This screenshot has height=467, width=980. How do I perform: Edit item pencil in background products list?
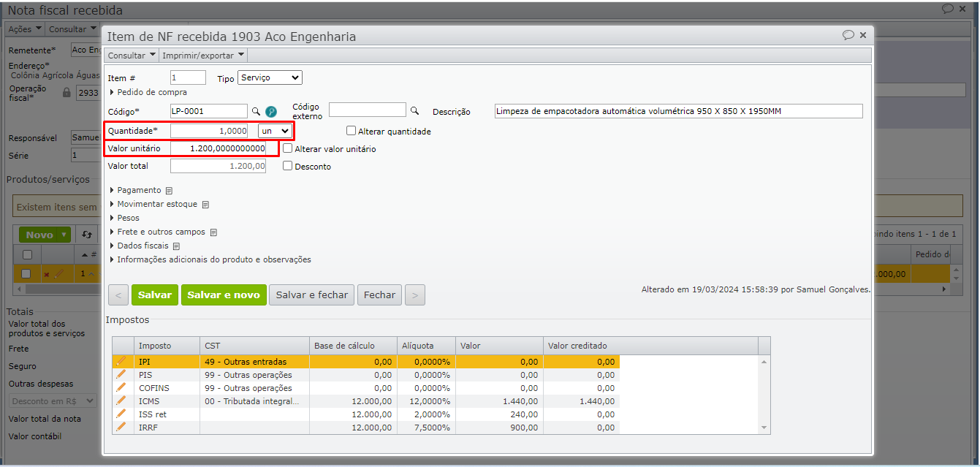click(58, 273)
